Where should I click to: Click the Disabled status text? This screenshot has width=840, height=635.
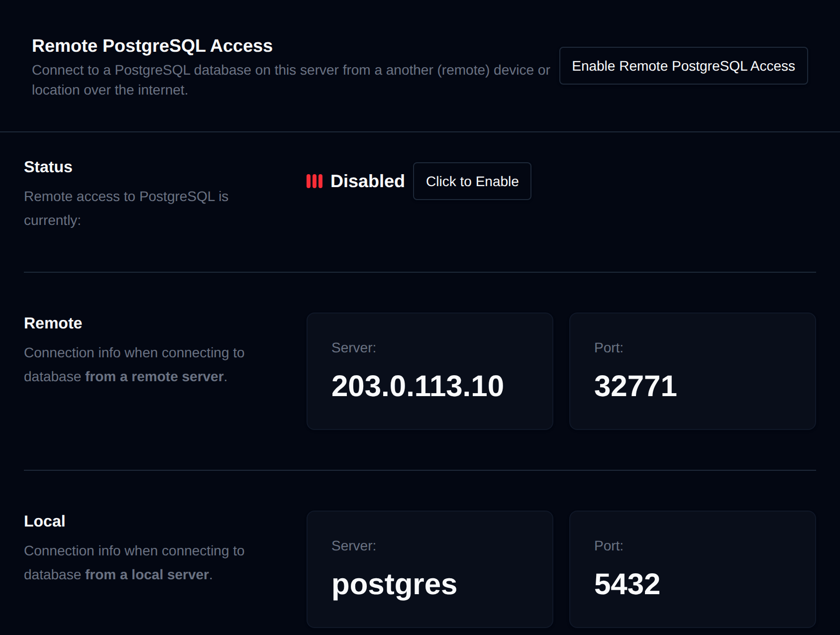367,181
